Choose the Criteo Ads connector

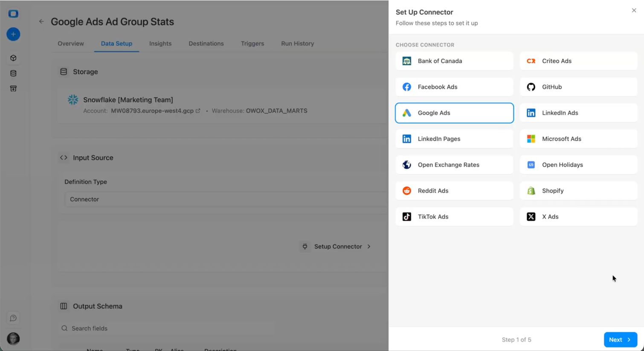tap(578, 61)
